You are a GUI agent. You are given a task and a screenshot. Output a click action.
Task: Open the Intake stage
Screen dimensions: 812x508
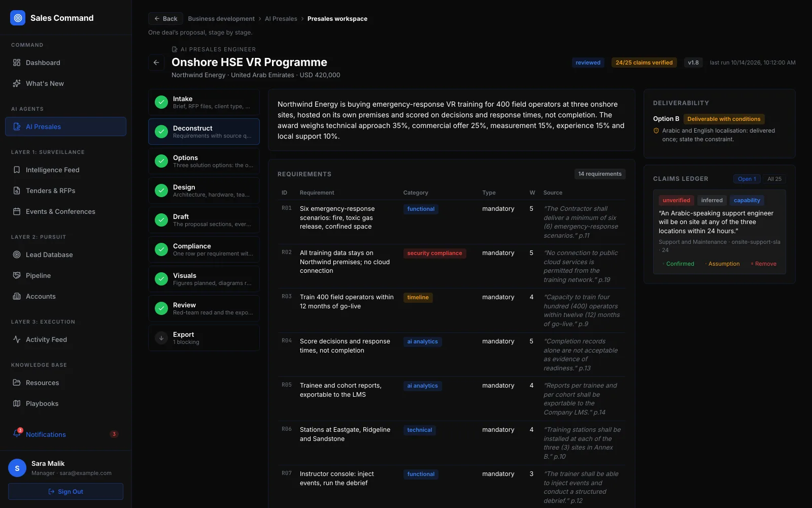point(204,102)
